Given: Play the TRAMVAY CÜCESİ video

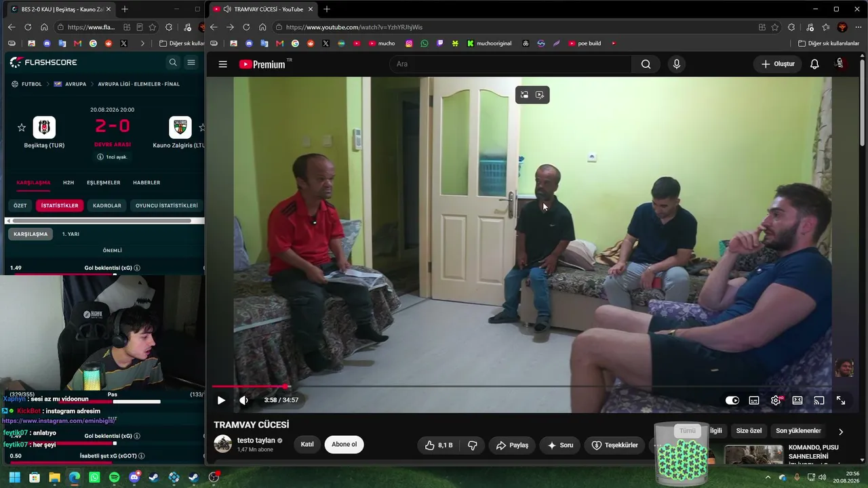Looking at the screenshot, I should (221, 400).
